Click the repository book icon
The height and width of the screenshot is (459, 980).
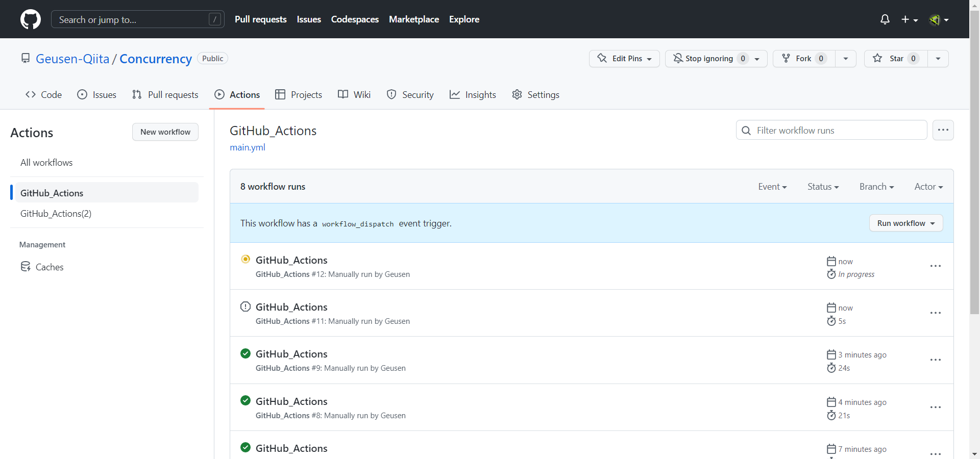click(x=26, y=58)
